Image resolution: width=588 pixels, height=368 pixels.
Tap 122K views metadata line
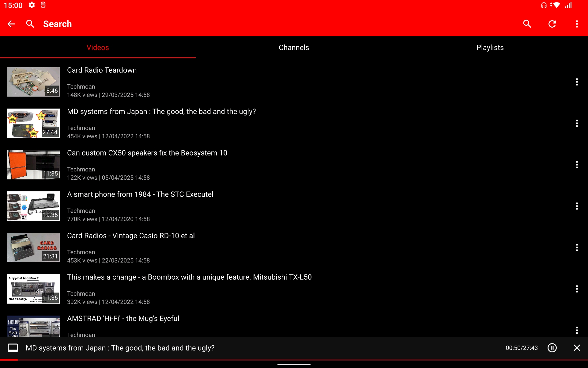coord(108,178)
